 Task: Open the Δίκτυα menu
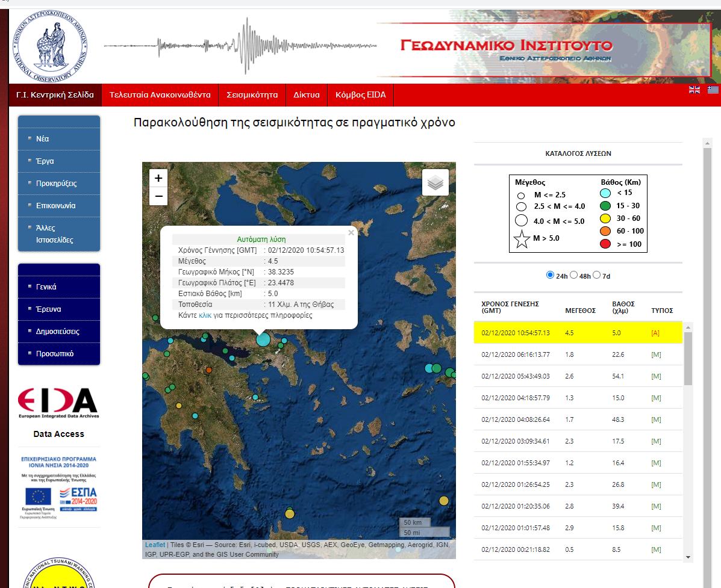(306, 95)
